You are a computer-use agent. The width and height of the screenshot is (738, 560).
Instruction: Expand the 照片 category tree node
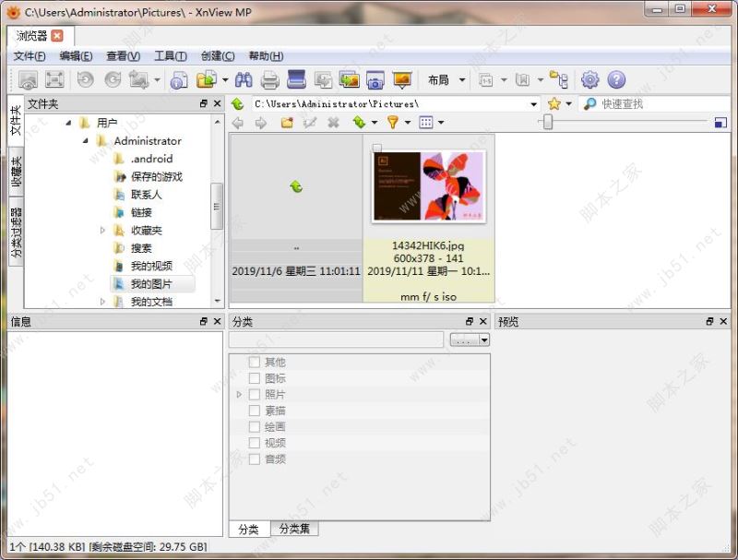tap(239, 394)
